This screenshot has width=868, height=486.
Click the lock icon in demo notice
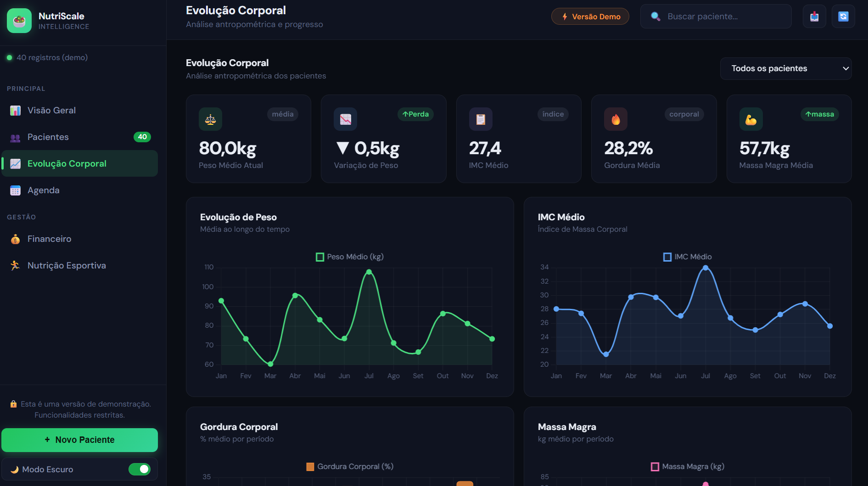tap(14, 404)
